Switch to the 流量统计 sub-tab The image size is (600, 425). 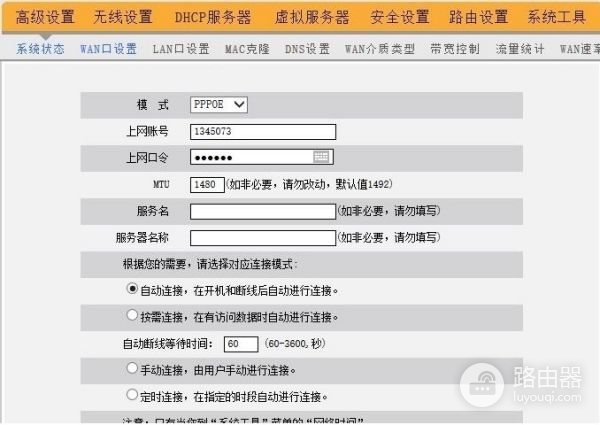pyautogui.click(x=520, y=49)
